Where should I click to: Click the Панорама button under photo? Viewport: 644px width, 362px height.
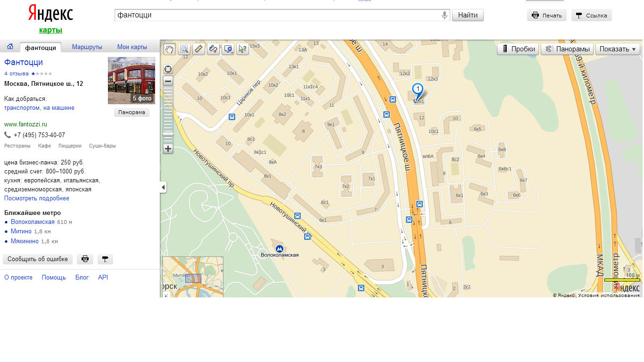click(x=132, y=113)
